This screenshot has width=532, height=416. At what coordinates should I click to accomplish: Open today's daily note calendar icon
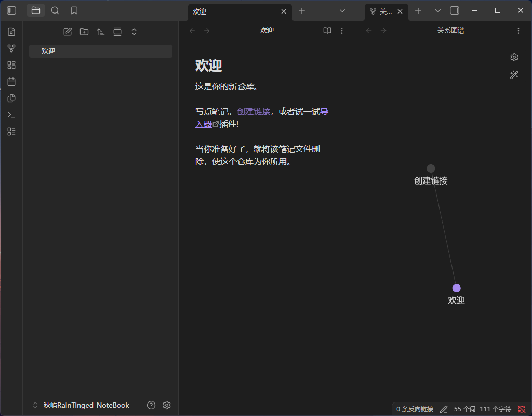[11, 82]
